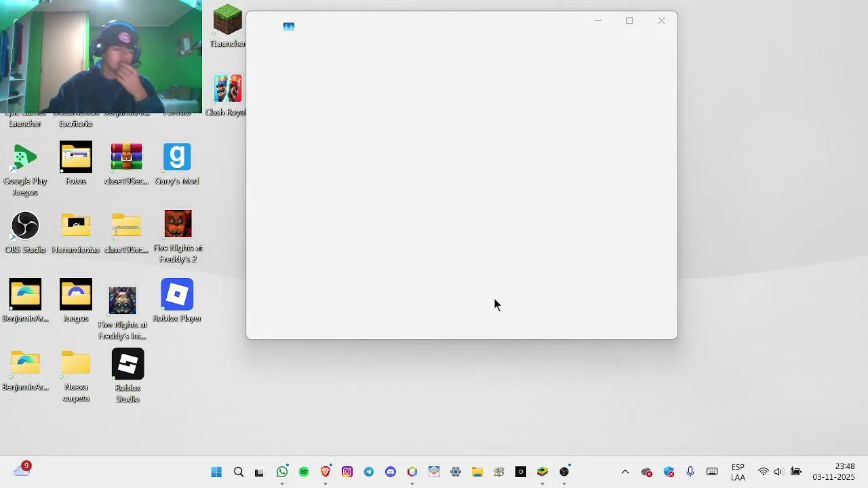Screen dimensions: 868x488
Task: Open File Explorer from the taskbar
Action: click(x=477, y=472)
